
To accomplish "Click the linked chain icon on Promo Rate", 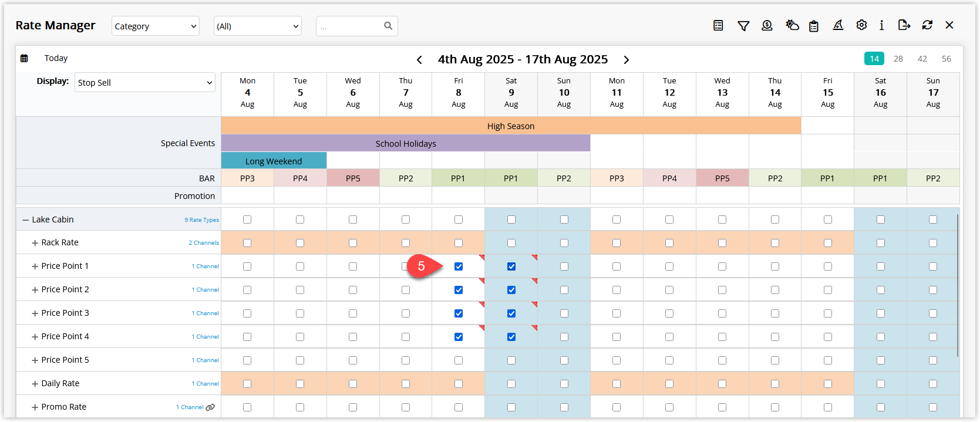I will 210,407.
